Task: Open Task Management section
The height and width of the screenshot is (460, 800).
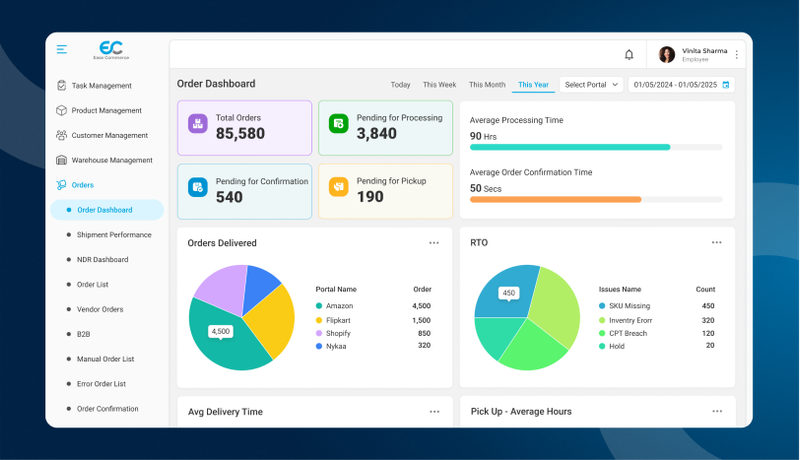Action: tap(102, 86)
